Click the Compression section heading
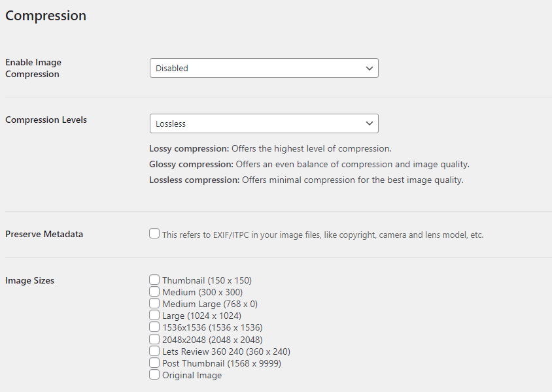The image size is (552, 392). [46, 16]
